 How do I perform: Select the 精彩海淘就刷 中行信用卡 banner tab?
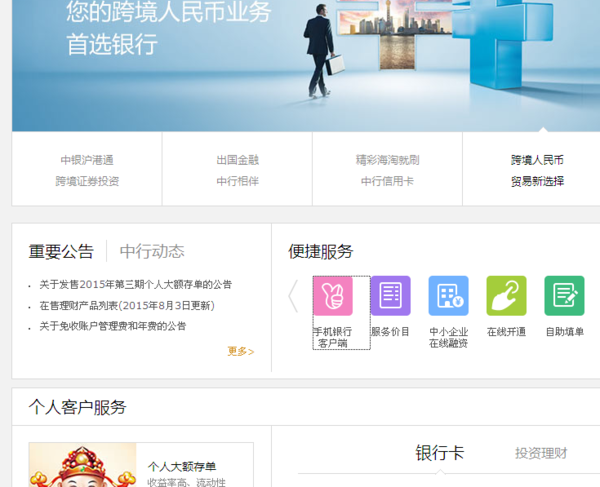click(x=387, y=170)
